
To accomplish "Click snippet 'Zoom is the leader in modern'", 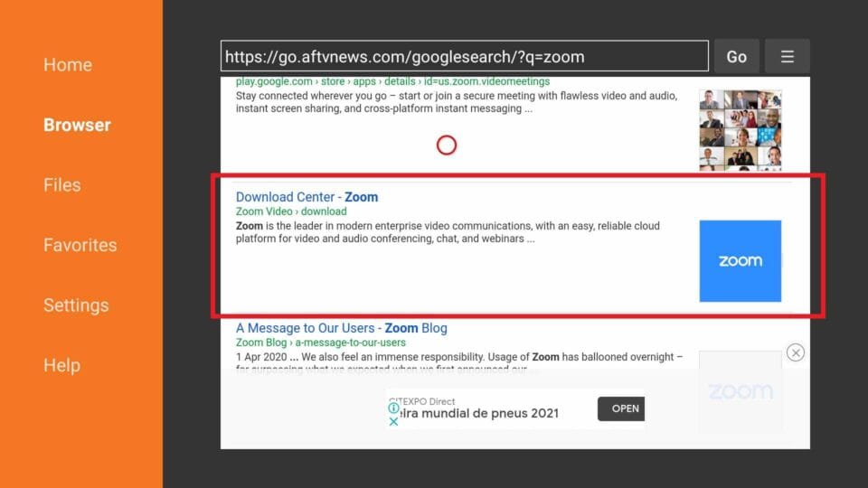I will [448, 232].
